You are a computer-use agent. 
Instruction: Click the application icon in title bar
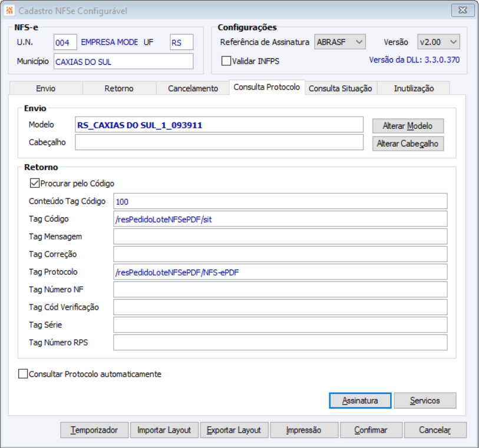(10, 11)
